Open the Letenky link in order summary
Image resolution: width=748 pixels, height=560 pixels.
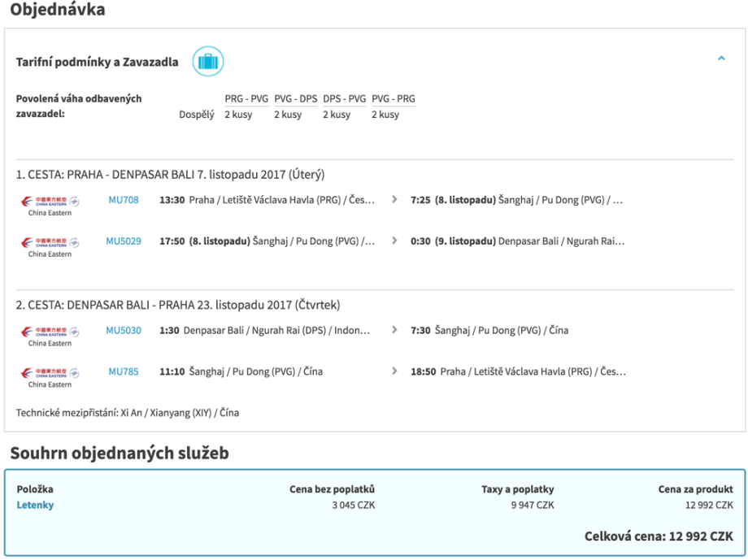coord(35,506)
